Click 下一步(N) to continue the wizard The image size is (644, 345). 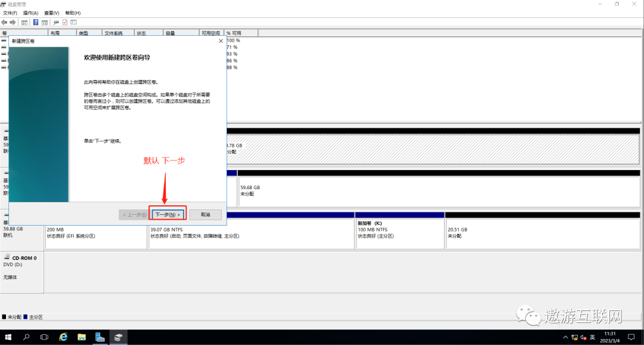[x=168, y=215]
